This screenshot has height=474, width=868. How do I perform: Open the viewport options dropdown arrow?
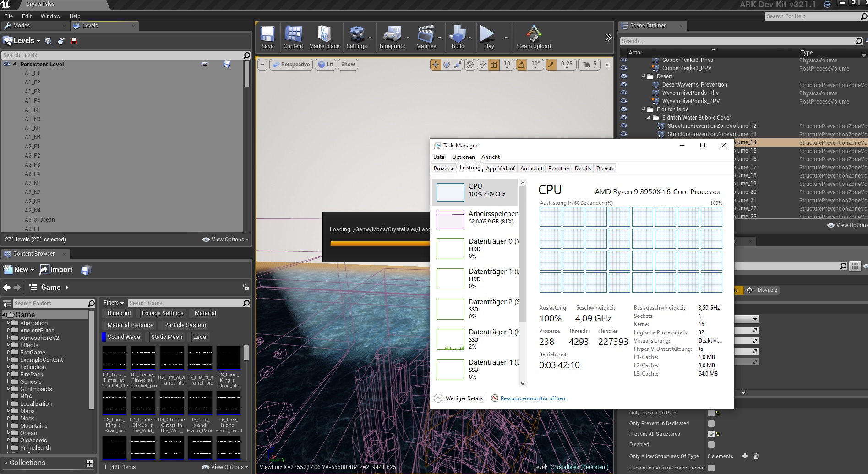262,65
